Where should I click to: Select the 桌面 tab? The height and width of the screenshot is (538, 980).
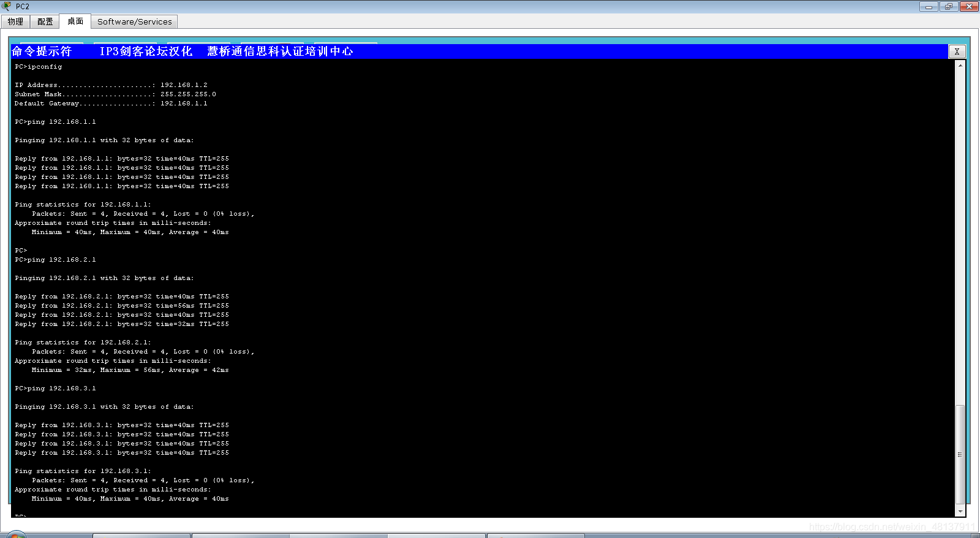75,21
